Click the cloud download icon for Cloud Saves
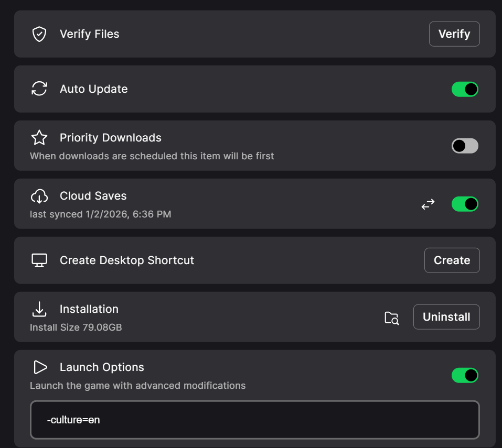The width and height of the screenshot is (502, 448). [x=39, y=196]
